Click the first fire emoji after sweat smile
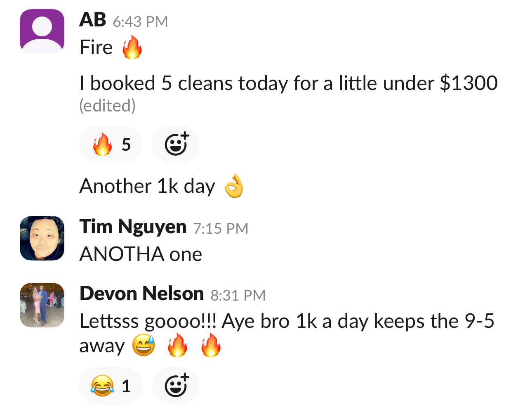This screenshot has height=410, width=532. point(177,345)
